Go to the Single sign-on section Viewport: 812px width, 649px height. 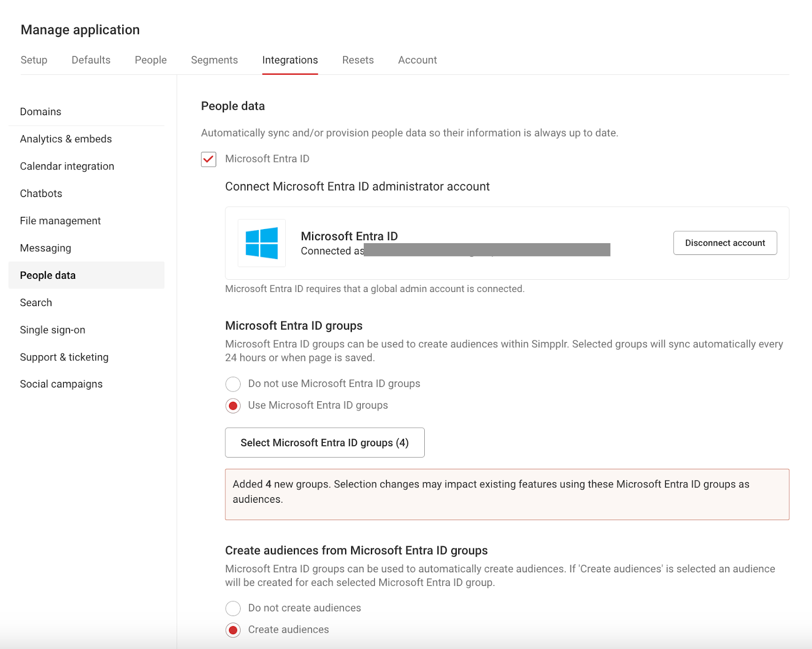(86, 330)
